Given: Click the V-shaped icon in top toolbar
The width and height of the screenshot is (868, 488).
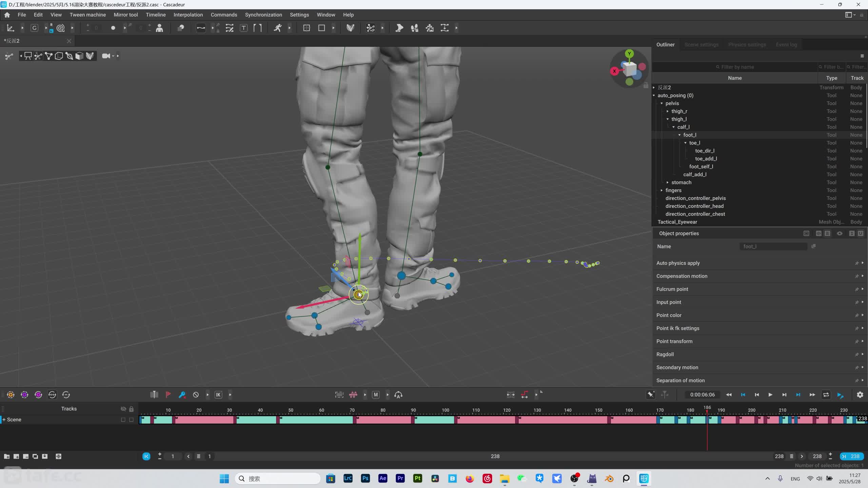Looking at the screenshot, I should tap(350, 28).
